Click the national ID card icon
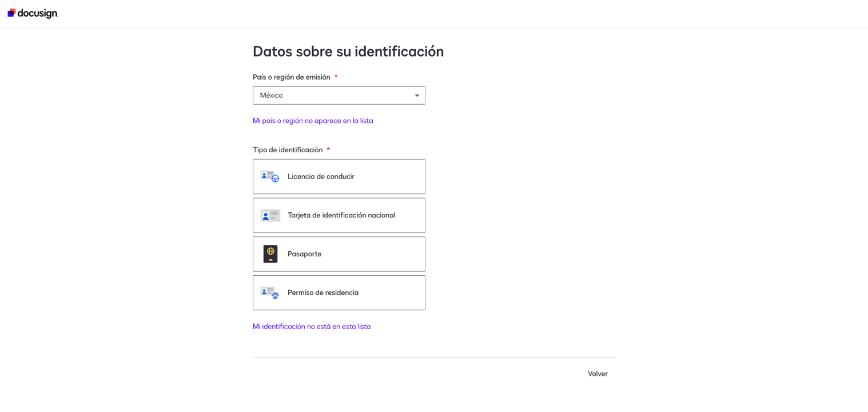Viewport: 868px width, 412px height. tap(270, 215)
